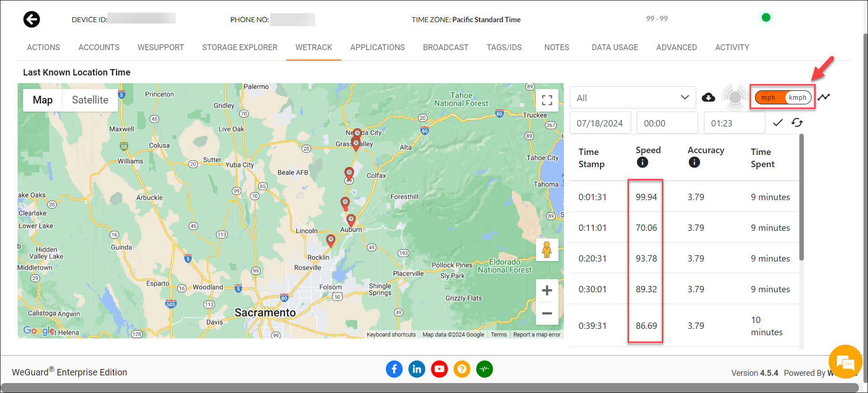Click the Accuracy info icon
868x393 pixels.
click(694, 162)
